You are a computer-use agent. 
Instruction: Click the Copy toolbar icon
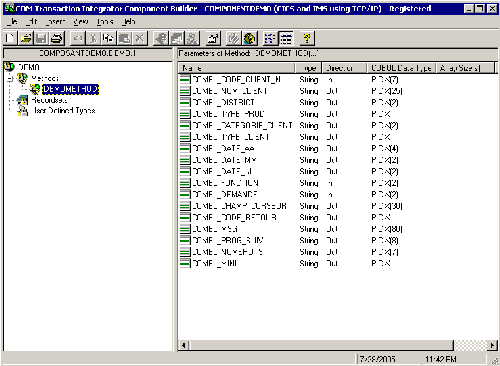tap(109, 38)
